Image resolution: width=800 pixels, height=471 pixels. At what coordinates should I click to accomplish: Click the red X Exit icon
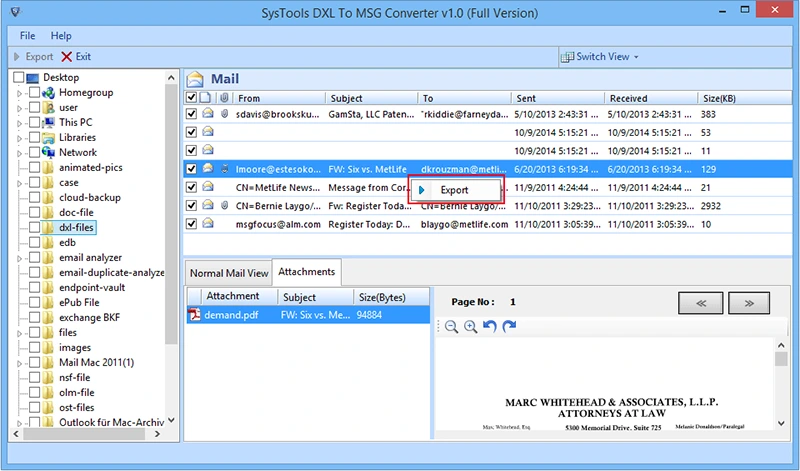pos(67,57)
